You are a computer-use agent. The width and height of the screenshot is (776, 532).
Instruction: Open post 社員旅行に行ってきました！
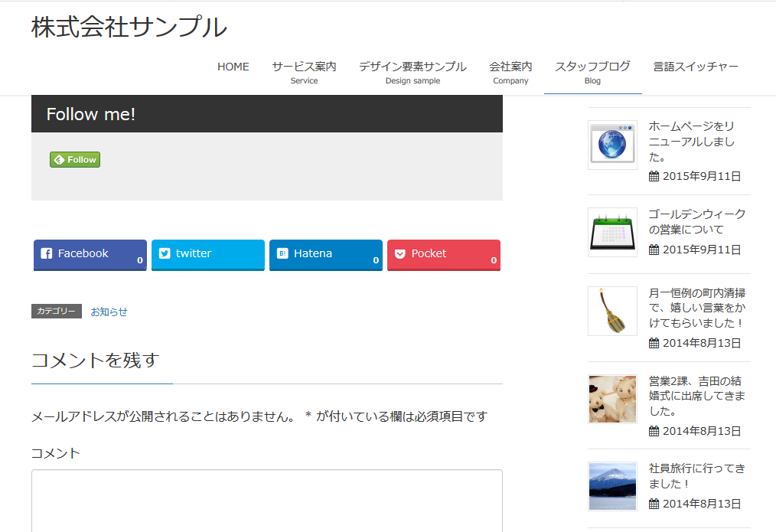[x=697, y=475]
